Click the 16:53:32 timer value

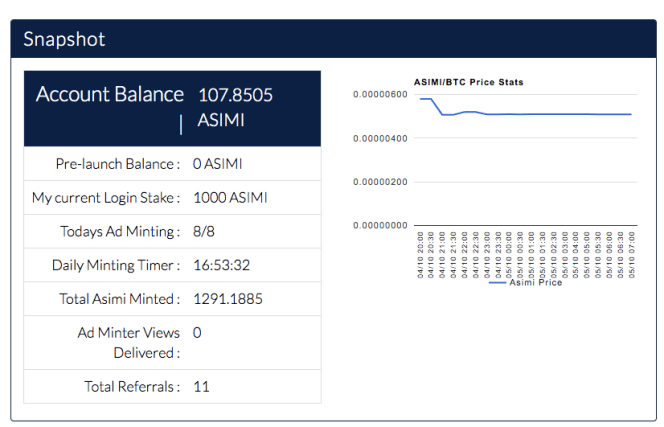point(221,265)
